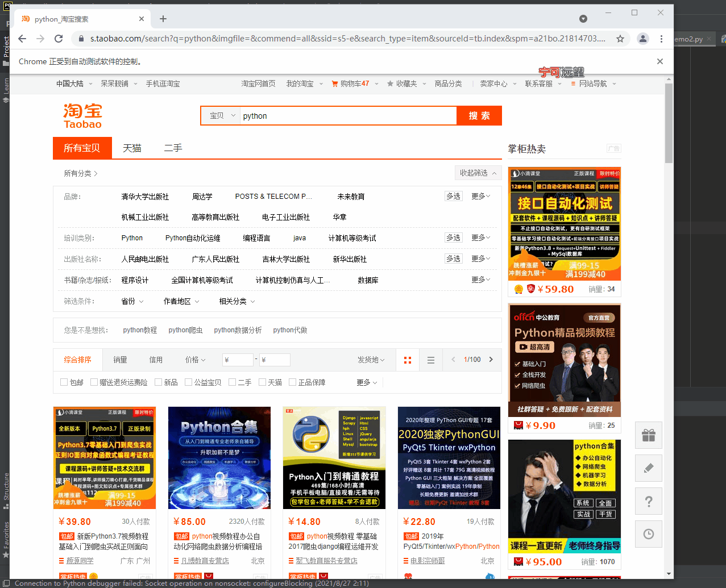Open the python爬虫 suggestion link
Viewport: 726px width, 588px height.
click(x=185, y=330)
